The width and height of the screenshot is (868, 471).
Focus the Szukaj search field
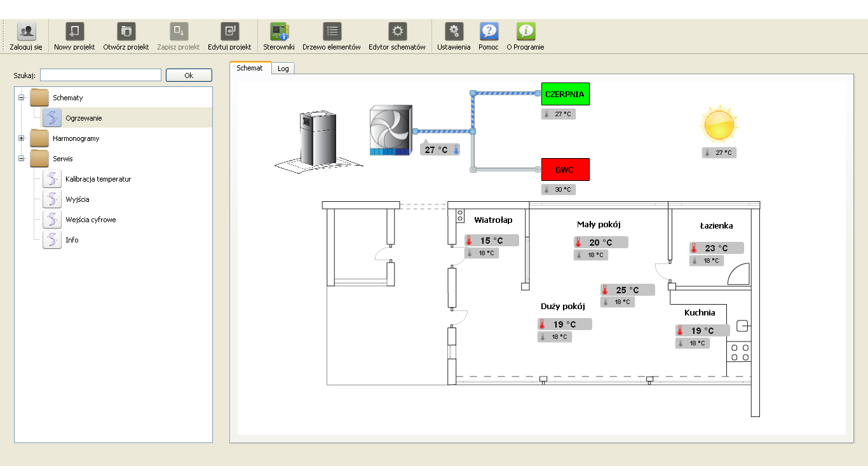[100, 75]
